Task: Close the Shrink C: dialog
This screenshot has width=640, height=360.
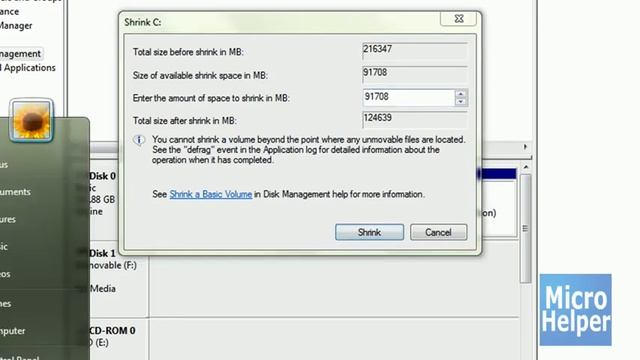Action: coord(459,19)
